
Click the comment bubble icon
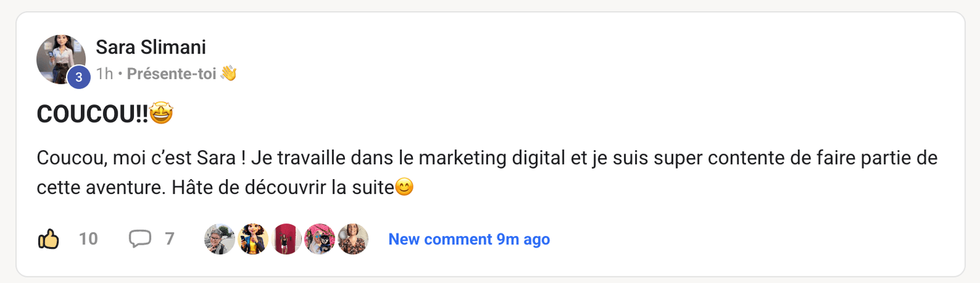pos(140,239)
